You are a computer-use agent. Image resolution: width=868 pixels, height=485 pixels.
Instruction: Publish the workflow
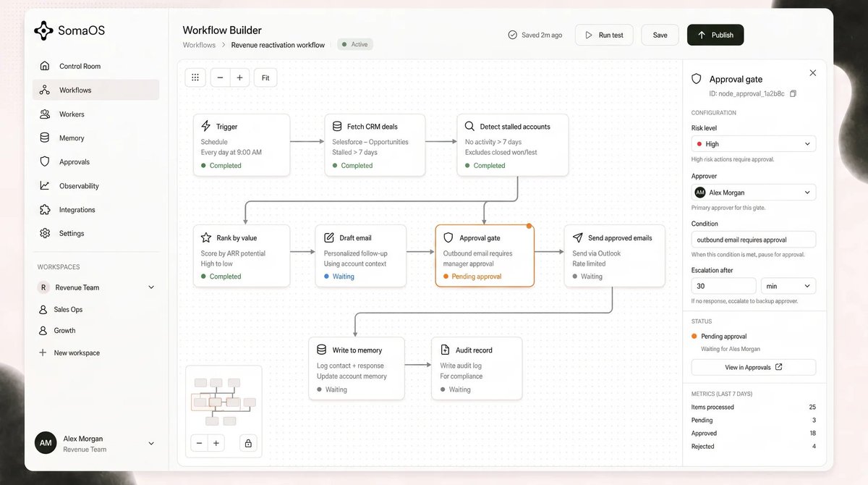tap(715, 35)
